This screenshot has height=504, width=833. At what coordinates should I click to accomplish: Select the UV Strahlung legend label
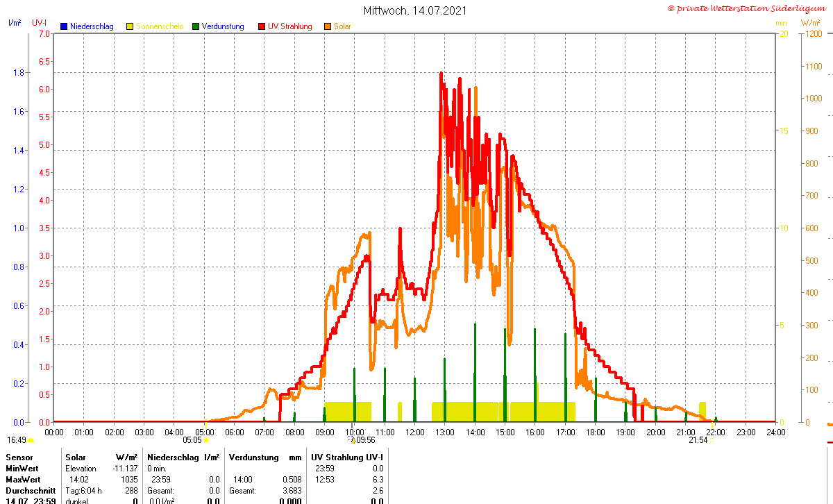click(290, 26)
